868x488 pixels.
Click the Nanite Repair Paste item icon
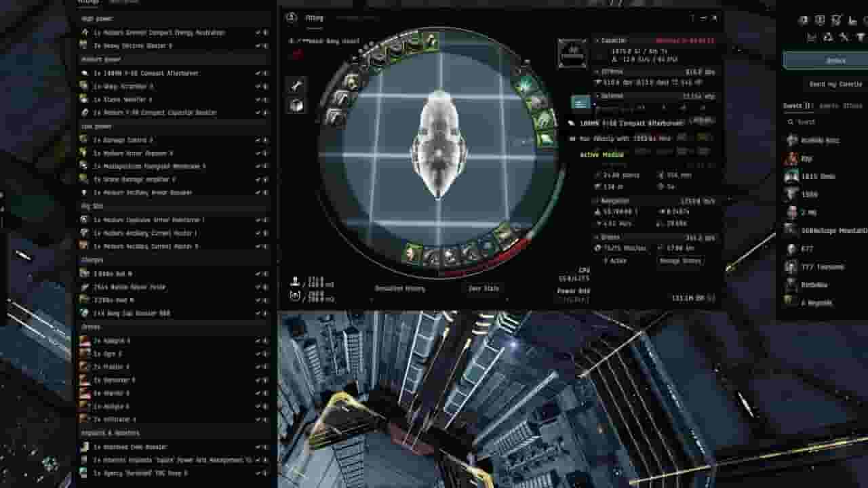(x=84, y=287)
